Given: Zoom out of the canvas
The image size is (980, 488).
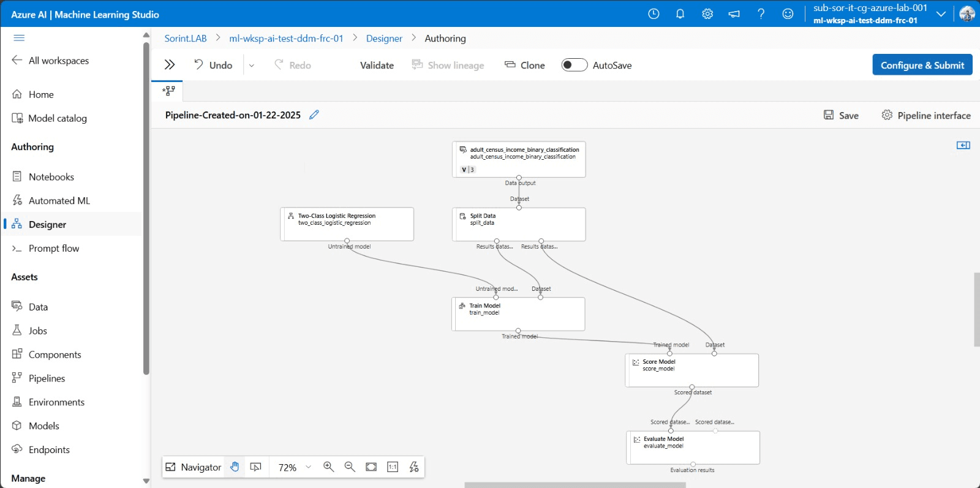Looking at the screenshot, I should [x=350, y=467].
